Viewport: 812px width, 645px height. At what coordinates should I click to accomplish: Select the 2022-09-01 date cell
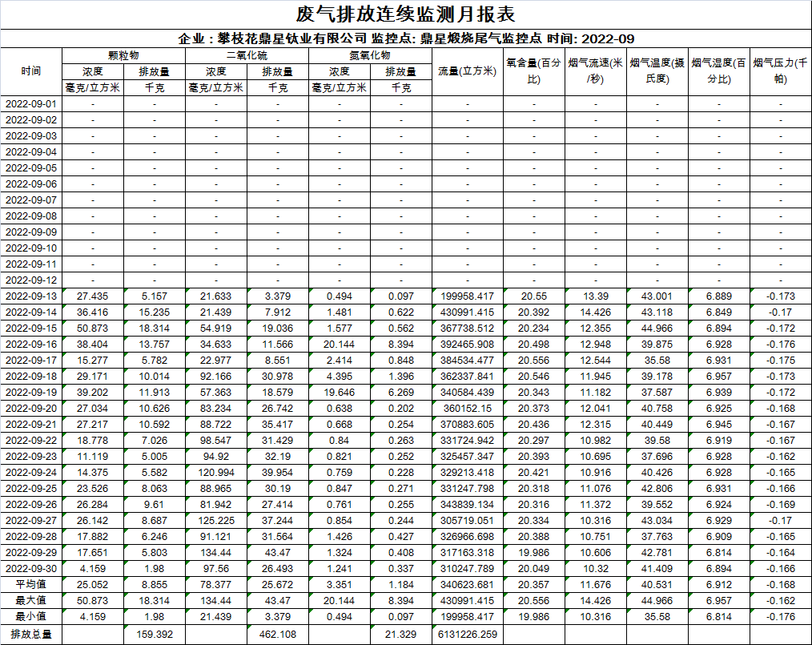(31, 104)
